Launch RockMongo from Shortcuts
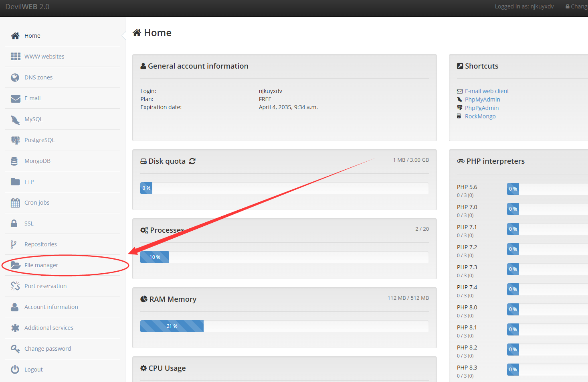The width and height of the screenshot is (588, 382). pyautogui.click(x=480, y=116)
